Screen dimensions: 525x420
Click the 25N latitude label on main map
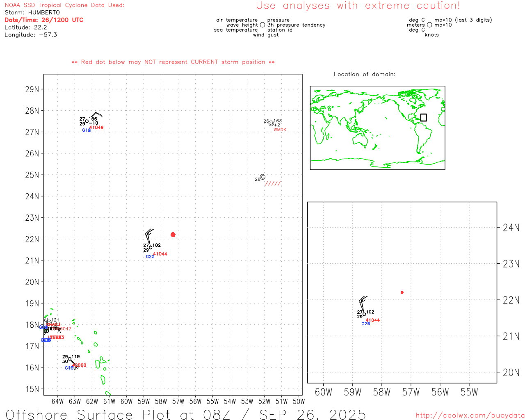32,175
